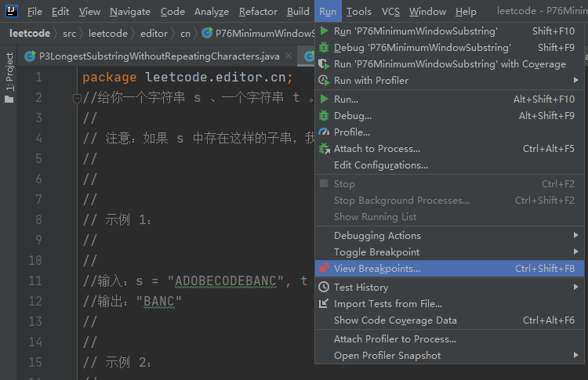588x380 pixels.
Task: Click the fold marker beside line 2
Action: pyautogui.click(x=76, y=99)
